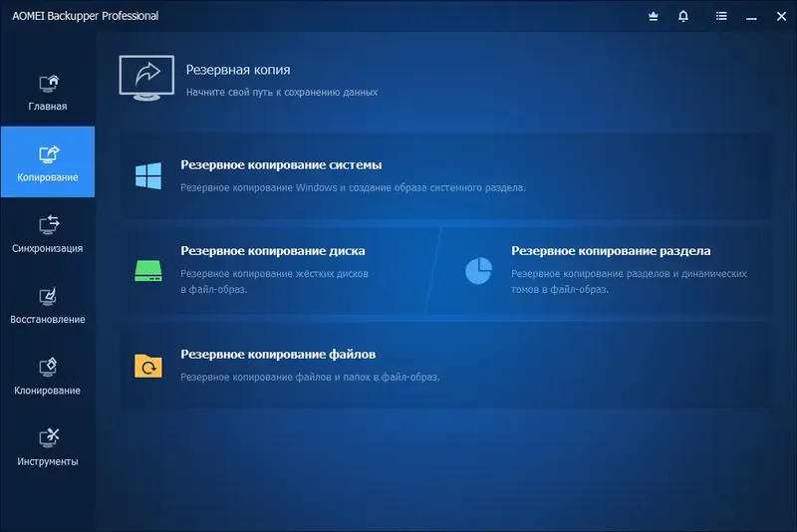
Task: Select Резервное копирование файлов
Action: pos(278,354)
